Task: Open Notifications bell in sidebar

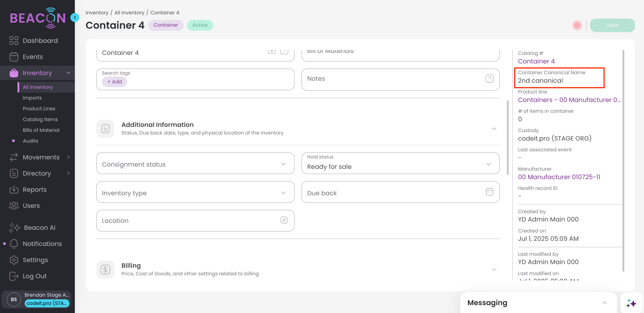Action: point(14,244)
